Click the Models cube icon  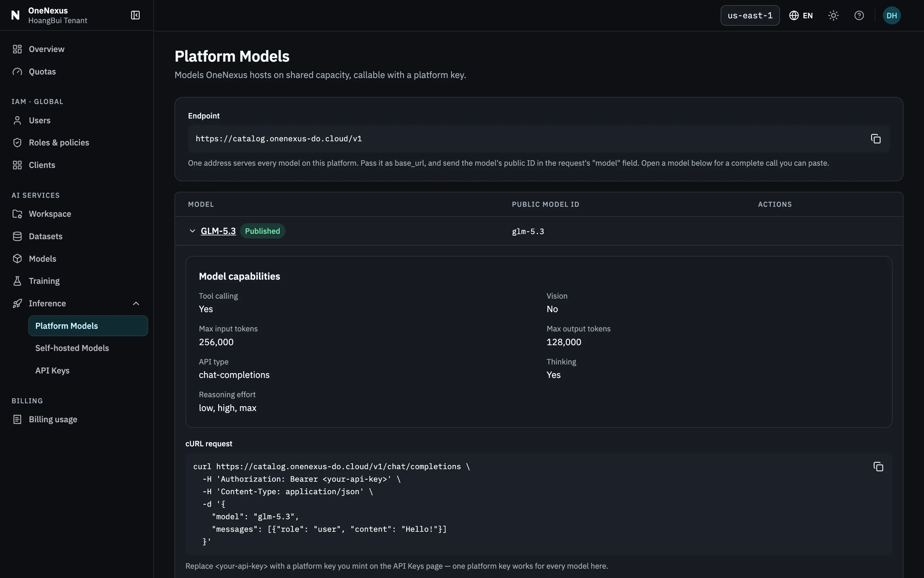(x=17, y=259)
